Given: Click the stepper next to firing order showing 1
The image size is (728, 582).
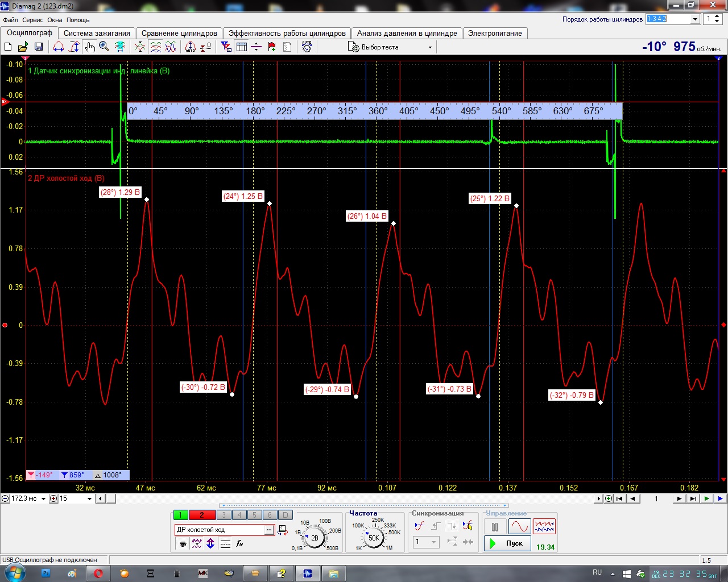Looking at the screenshot, I should click(718, 19).
